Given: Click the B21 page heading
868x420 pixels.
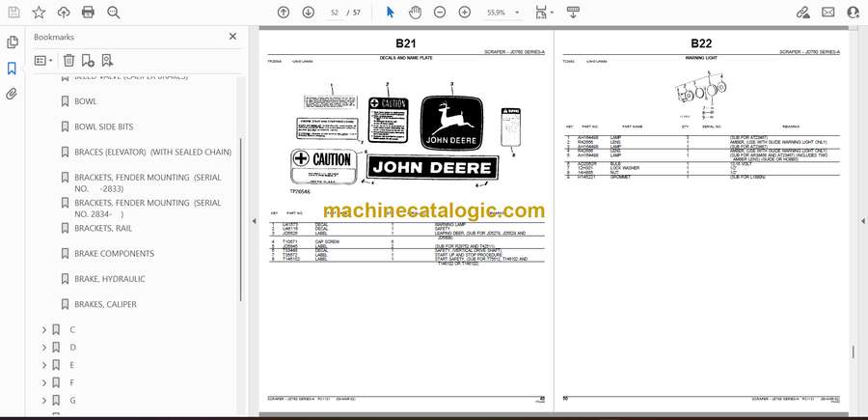Looking at the screenshot, I should 405,43.
